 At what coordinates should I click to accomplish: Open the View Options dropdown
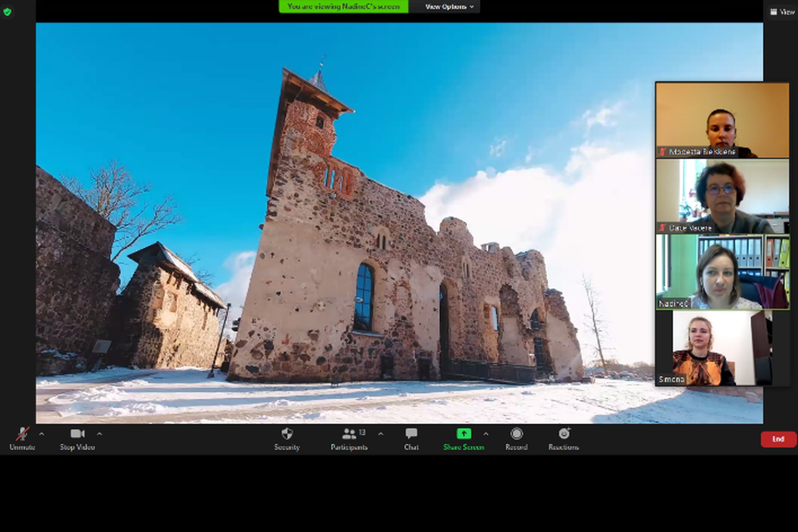click(449, 7)
